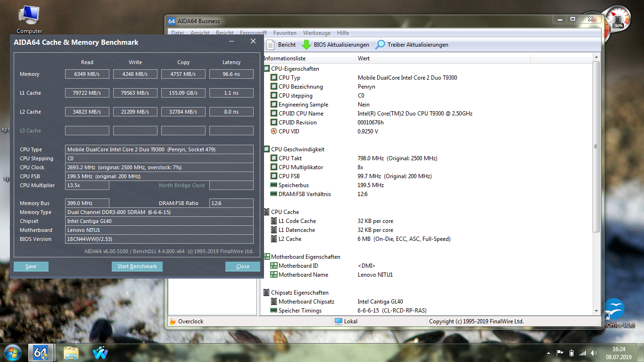Open the Fernzugriff menu
The height and width of the screenshot is (362, 644).
click(253, 33)
